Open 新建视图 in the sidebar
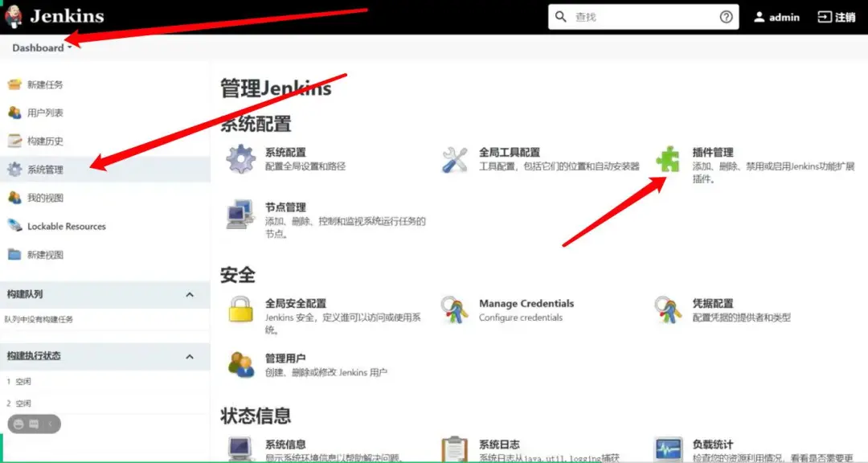The width and height of the screenshot is (868, 463). click(x=45, y=255)
